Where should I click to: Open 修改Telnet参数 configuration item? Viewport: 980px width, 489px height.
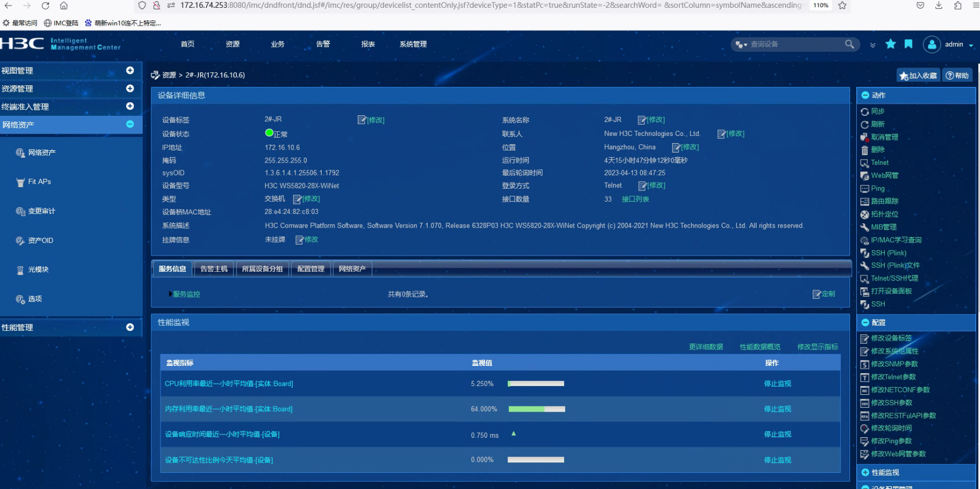click(893, 377)
